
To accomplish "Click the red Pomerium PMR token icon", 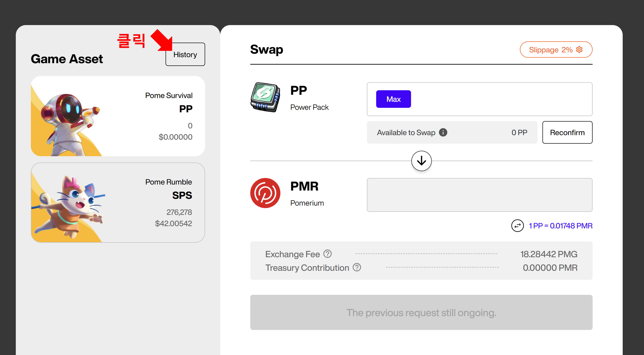I will click(265, 193).
